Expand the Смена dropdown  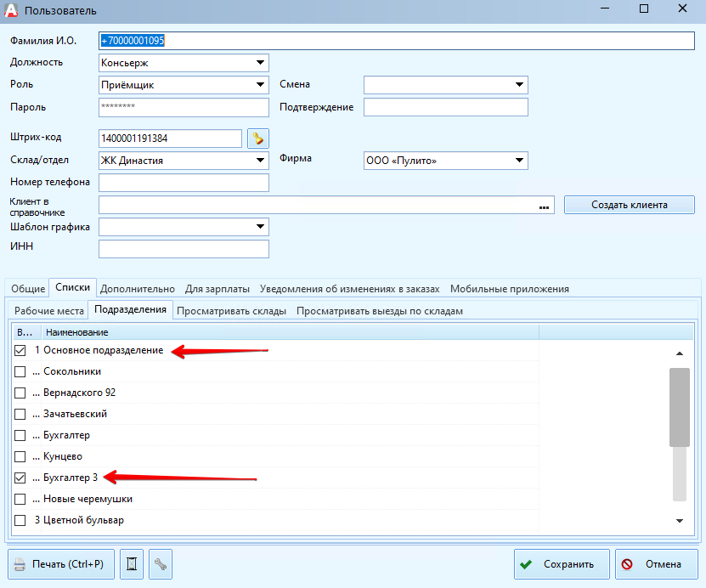click(x=518, y=85)
